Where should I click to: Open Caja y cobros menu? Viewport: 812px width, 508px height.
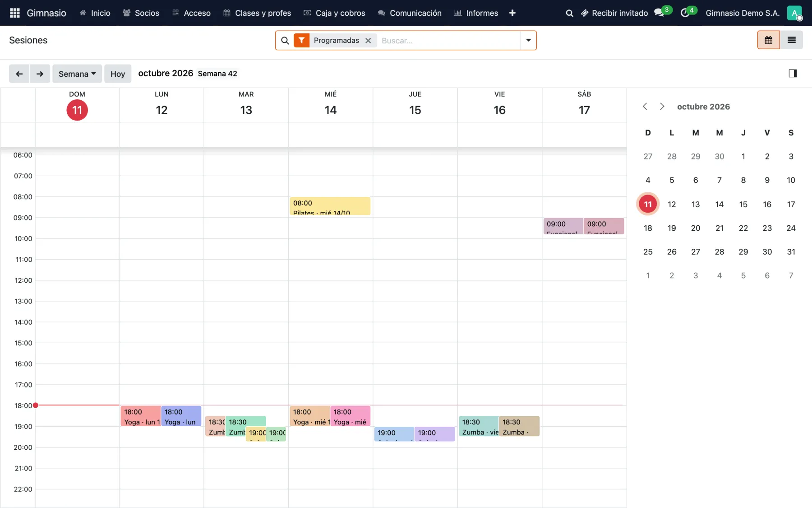click(x=334, y=13)
